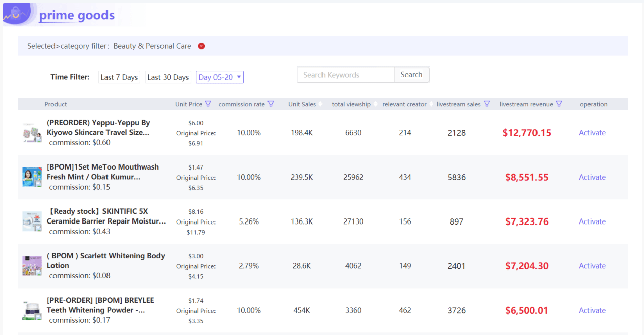Open Scarlett Body Lotion thumbnail
The image size is (644, 335).
click(x=32, y=266)
